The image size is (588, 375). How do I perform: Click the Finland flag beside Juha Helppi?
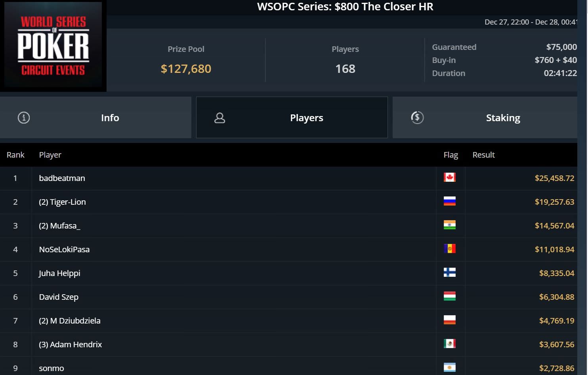450,272
